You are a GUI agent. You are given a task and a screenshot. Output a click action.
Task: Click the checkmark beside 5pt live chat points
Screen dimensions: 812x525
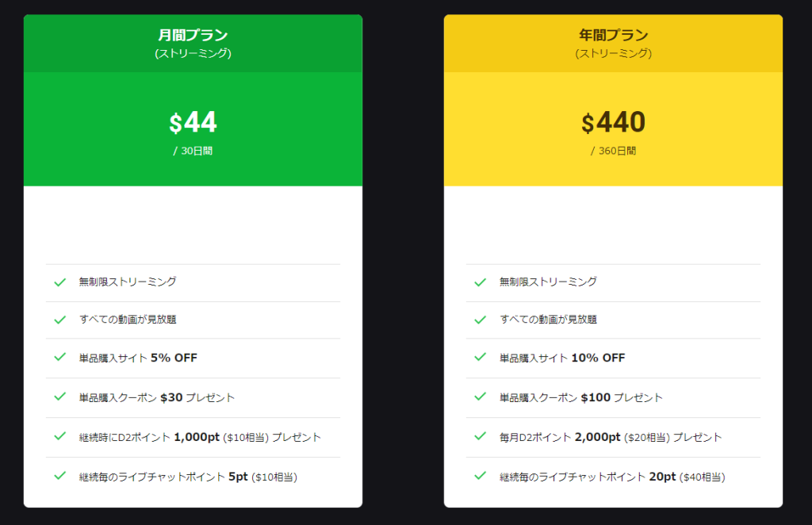[x=59, y=475]
